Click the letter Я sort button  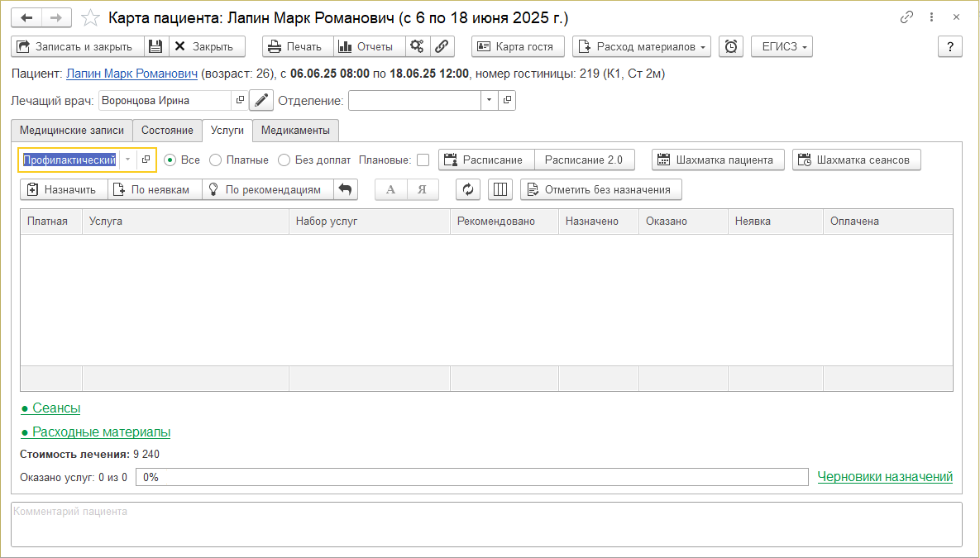pos(423,189)
